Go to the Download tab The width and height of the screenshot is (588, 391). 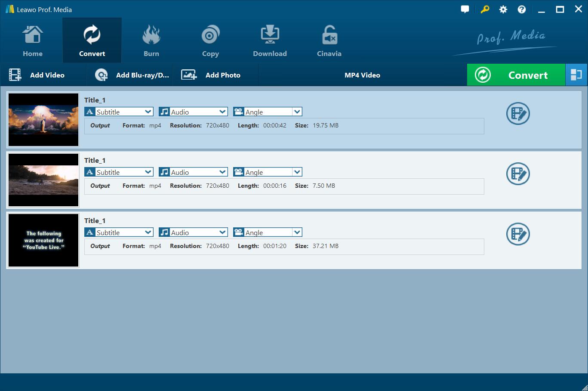(x=270, y=41)
